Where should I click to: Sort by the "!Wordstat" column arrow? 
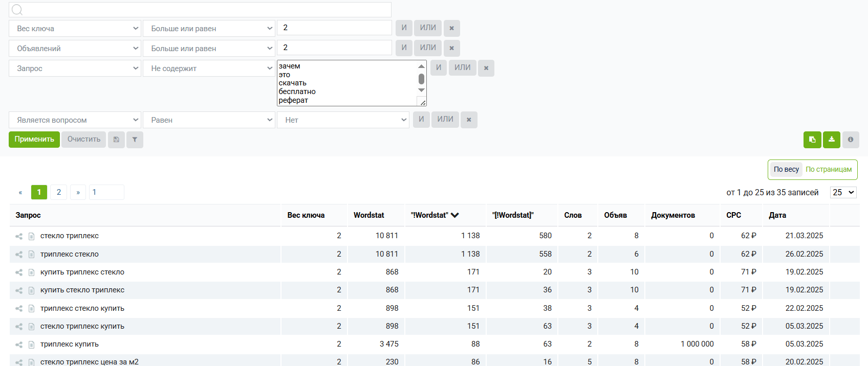point(454,215)
